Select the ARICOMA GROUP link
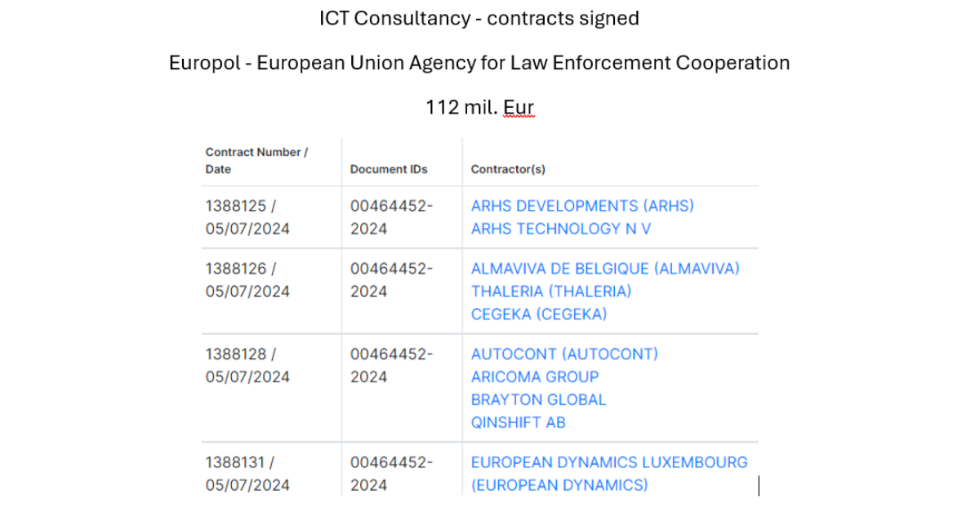 point(535,377)
